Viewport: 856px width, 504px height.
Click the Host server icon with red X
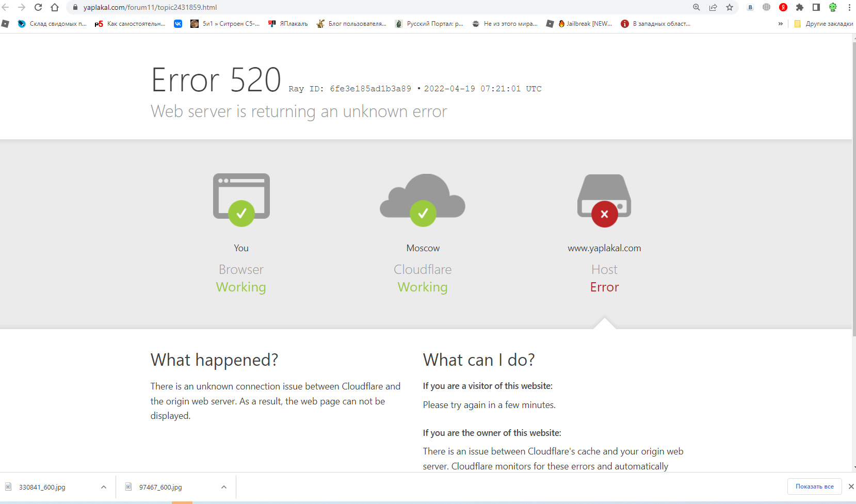(604, 201)
